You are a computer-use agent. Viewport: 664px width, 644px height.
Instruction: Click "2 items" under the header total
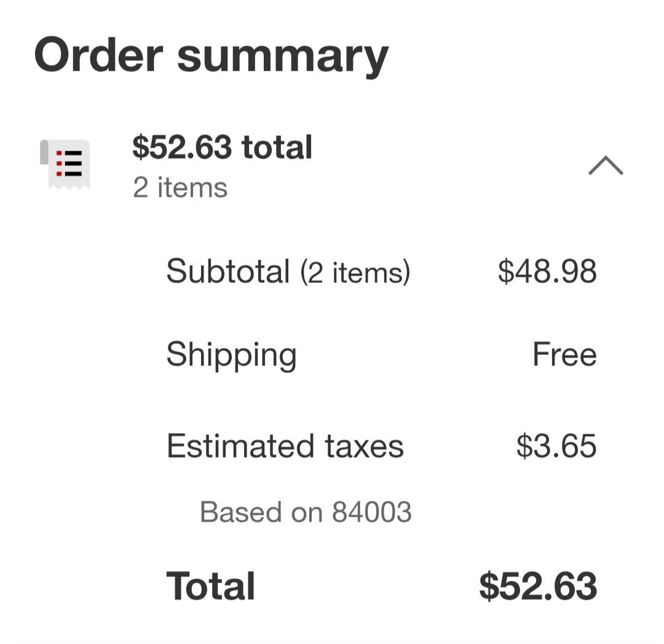pyautogui.click(x=180, y=188)
